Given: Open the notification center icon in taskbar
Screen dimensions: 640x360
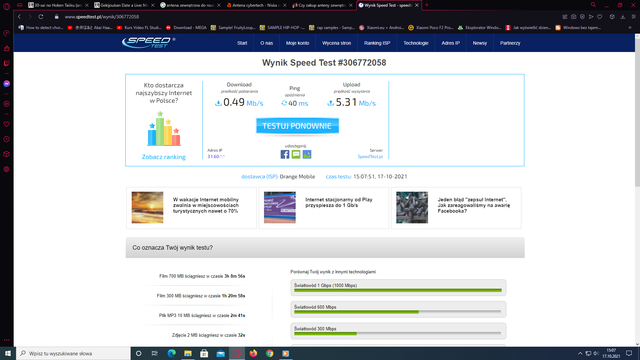Looking at the screenshot, I should point(629,353).
